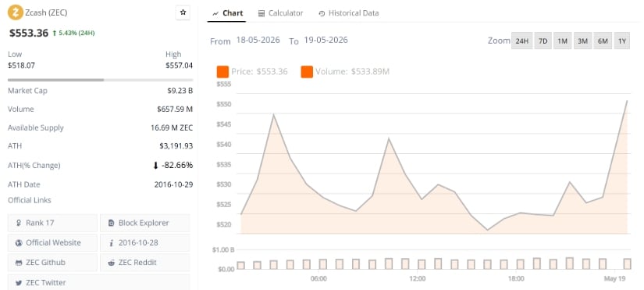
Task: Click the May 19 axis label
Action: [x=615, y=279]
